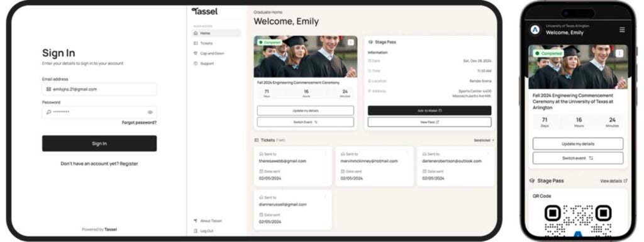Screen dimensions: 644x242
Task: Click the Sign In button
Action: (x=99, y=143)
